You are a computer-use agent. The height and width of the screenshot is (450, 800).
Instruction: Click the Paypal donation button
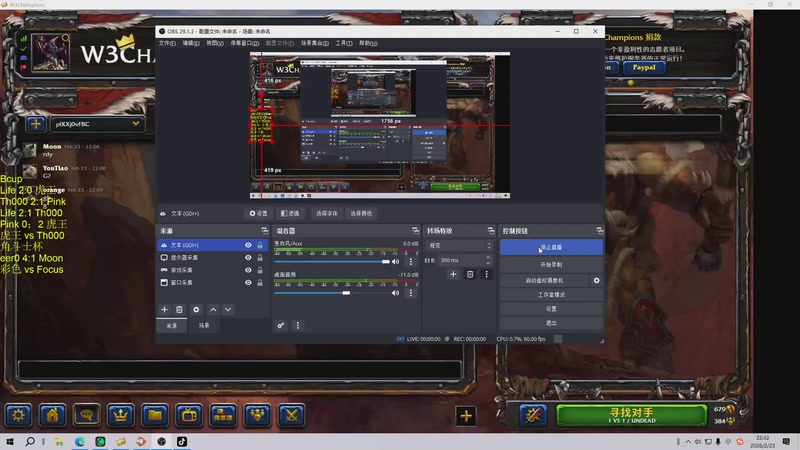644,67
